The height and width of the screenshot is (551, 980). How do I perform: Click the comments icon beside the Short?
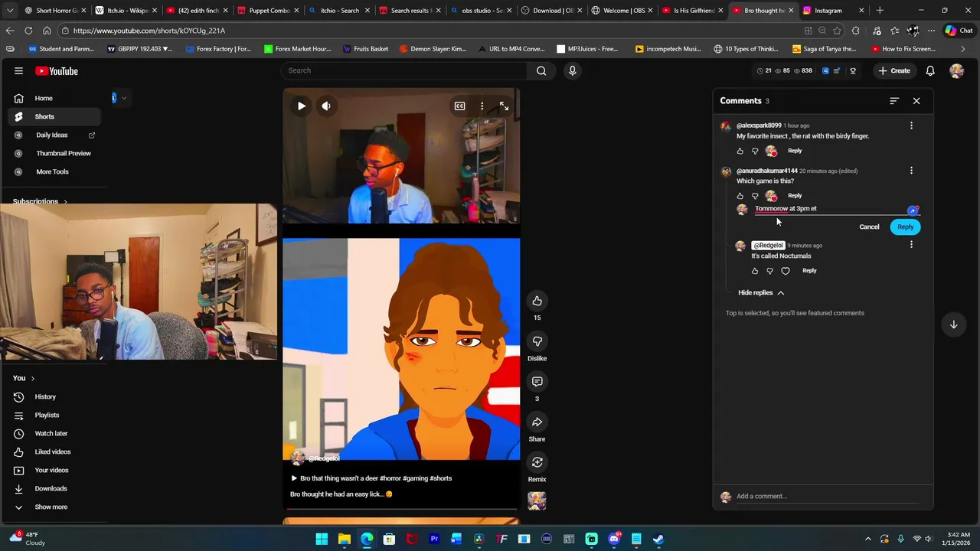537,382
